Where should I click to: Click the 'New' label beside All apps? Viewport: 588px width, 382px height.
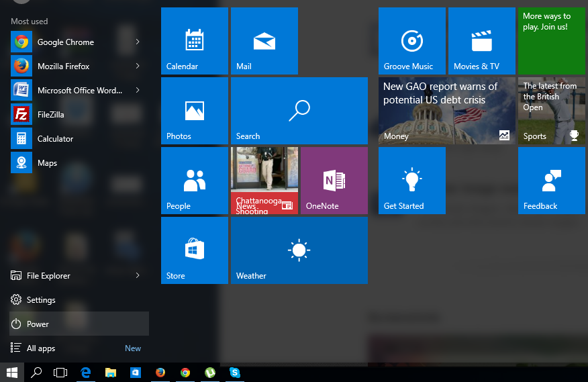133,348
